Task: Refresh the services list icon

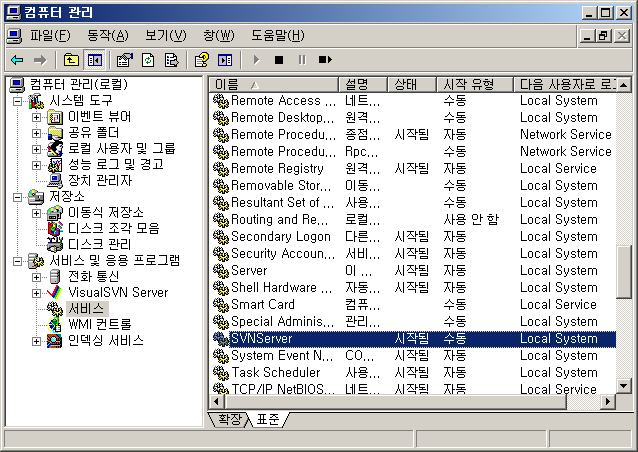Action: point(148,61)
